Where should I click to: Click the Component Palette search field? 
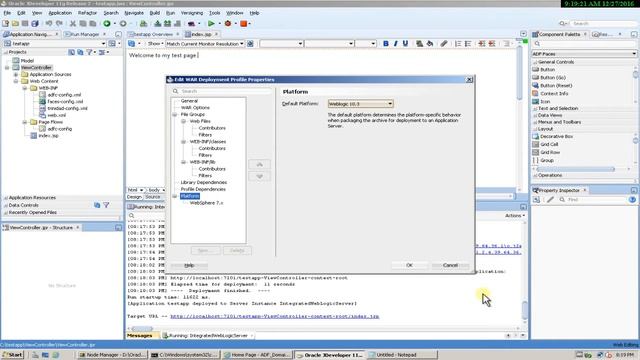pos(584,44)
